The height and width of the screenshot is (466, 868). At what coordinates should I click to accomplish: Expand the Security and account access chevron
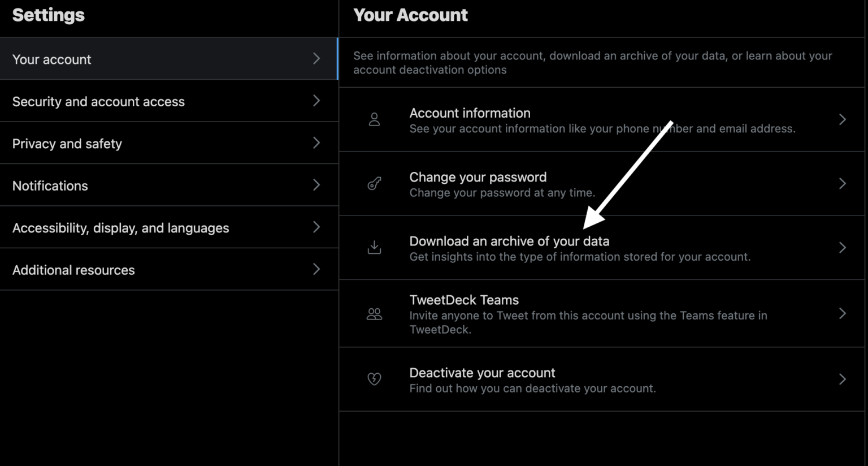316,101
